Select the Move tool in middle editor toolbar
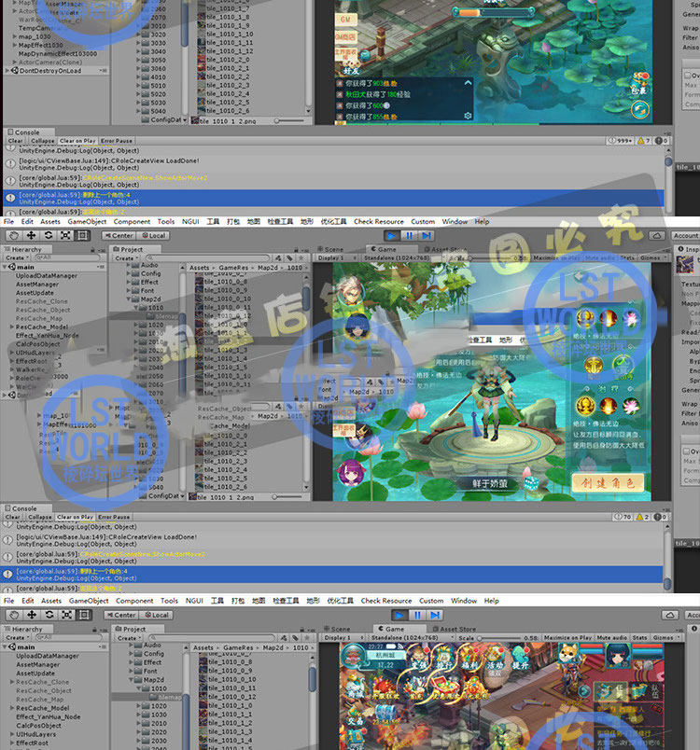The height and width of the screenshot is (750, 700). (x=31, y=235)
